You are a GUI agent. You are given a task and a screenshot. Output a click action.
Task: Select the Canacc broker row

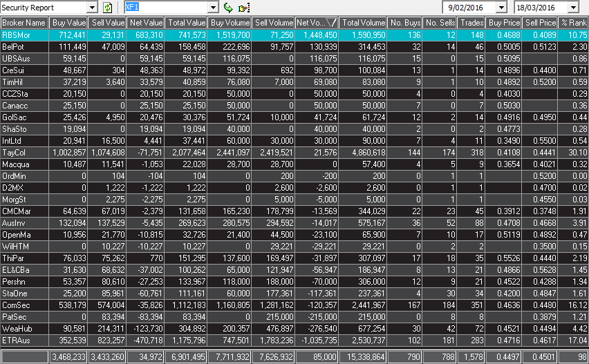[294, 106]
